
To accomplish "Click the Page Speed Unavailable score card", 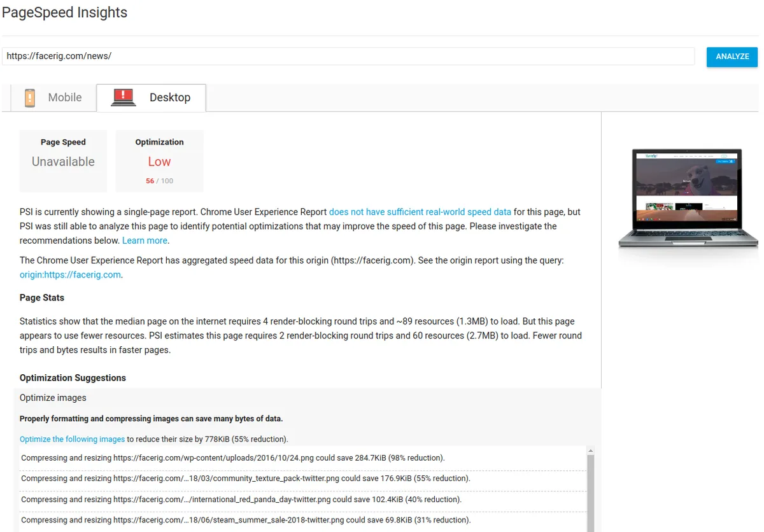I will pyautogui.click(x=63, y=161).
